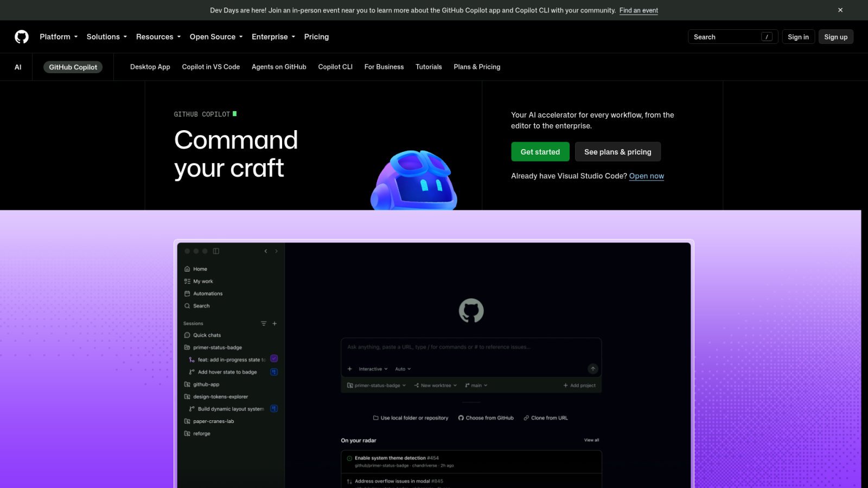Open the New worktree dropdown
868x488 pixels.
pos(435,386)
